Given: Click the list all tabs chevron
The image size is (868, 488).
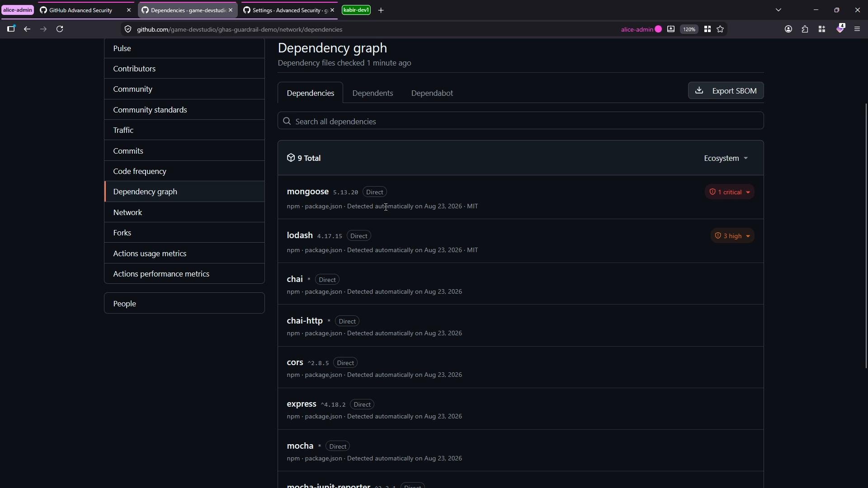Looking at the screenshot, I should coord(778,10).
